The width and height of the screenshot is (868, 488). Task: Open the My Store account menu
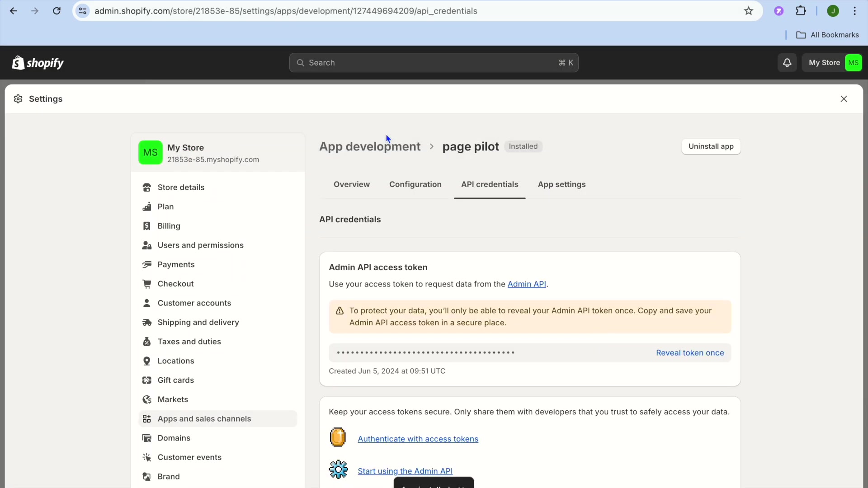coord(832,63)
